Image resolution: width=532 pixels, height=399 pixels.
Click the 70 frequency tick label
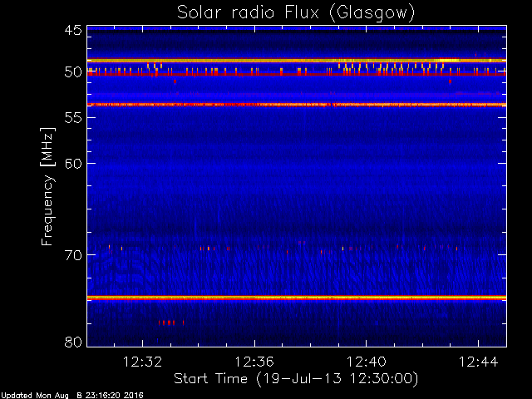point(73,255)
